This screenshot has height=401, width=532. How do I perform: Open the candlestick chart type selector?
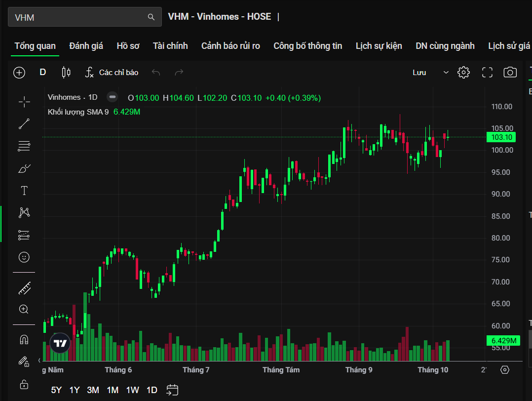click(66, 73)
